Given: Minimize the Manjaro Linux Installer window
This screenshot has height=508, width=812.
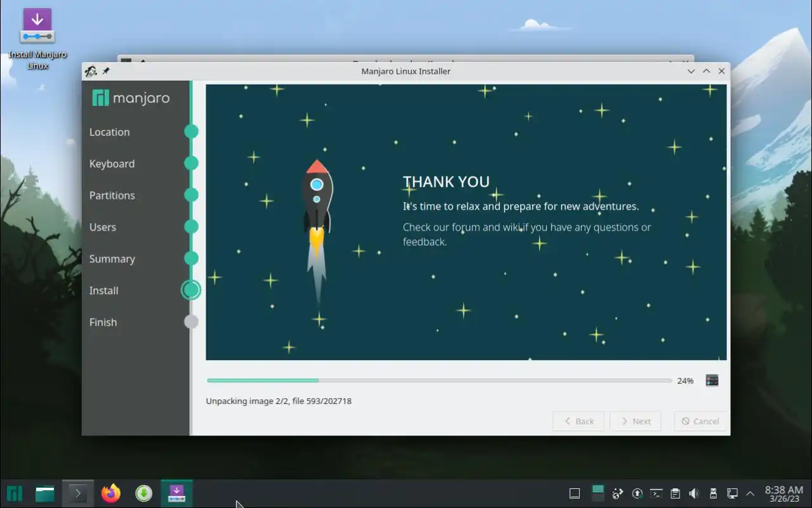Looking at the screenshot, I should tap(691, 71).
